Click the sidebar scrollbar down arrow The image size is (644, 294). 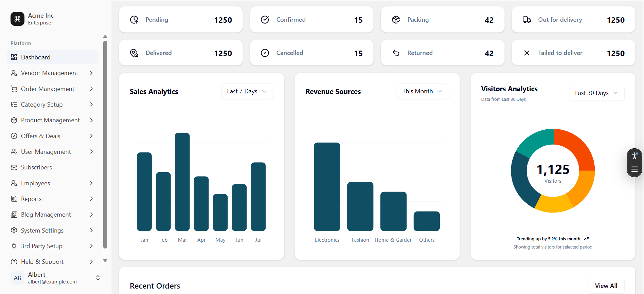[x=105, y=260]
